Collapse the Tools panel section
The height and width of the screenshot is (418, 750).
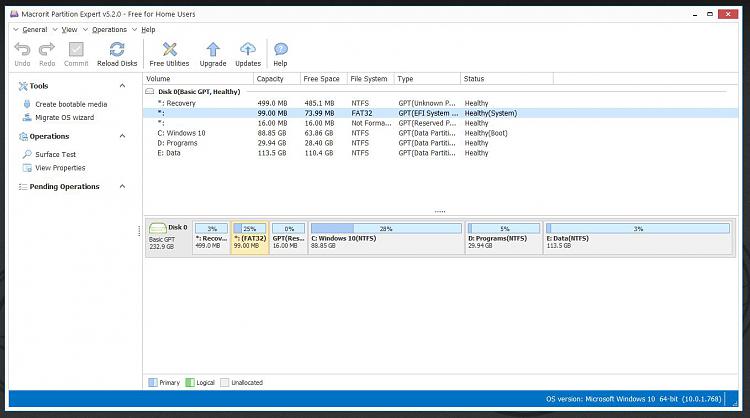tap(122, 86)
